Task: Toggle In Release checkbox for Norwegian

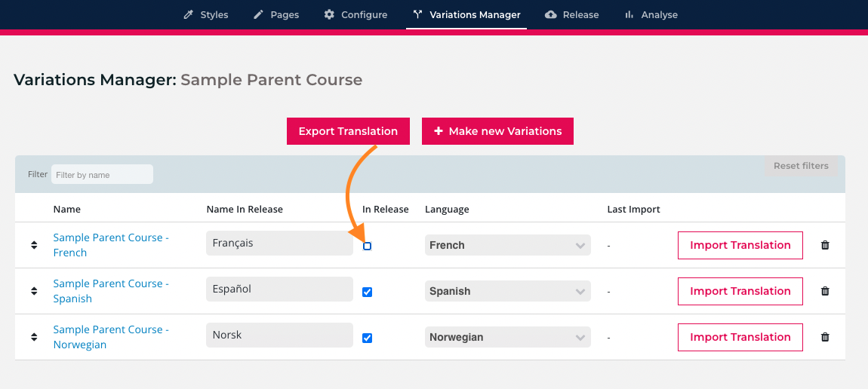Action: pos(367,338)
